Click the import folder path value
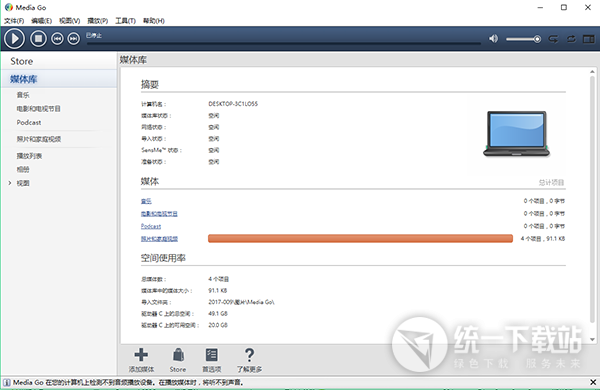600x390 pixels. click(x=241, y=302)
